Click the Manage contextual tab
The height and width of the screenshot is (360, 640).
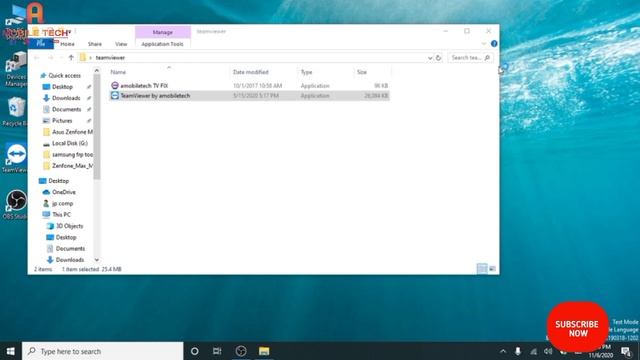[163, 32]
